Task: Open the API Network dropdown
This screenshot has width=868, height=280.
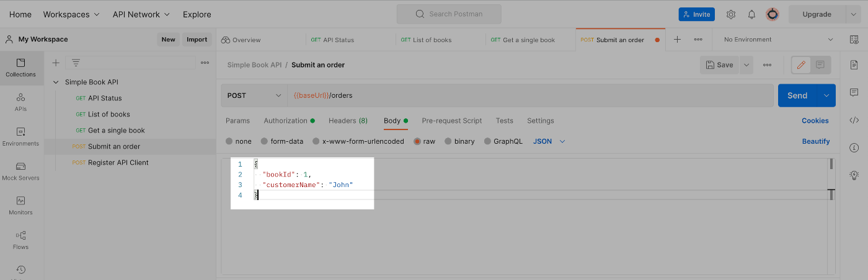Action: pyautogui.click(x=142, y=14)
